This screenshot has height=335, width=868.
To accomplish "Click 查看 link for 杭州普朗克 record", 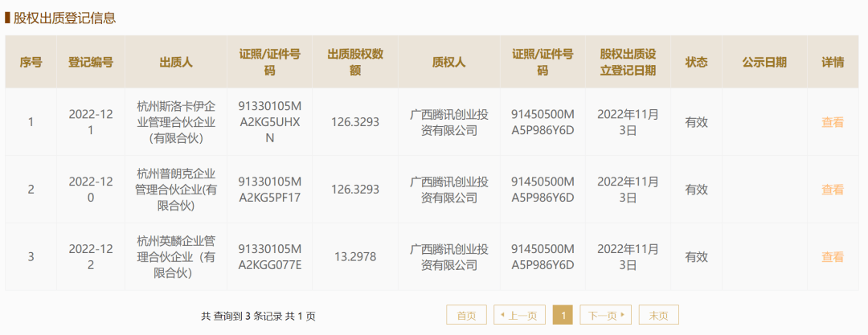I will click(x=832, y=190).
